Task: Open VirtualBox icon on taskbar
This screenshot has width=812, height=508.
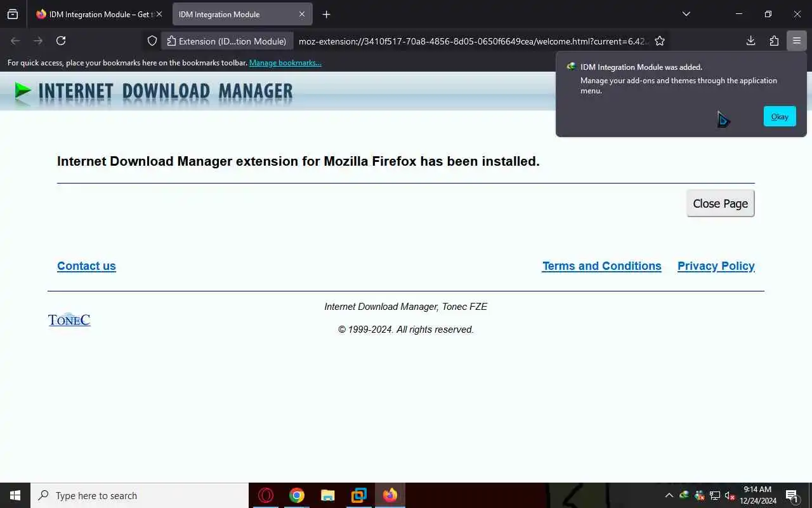Action: pos(359,495)
